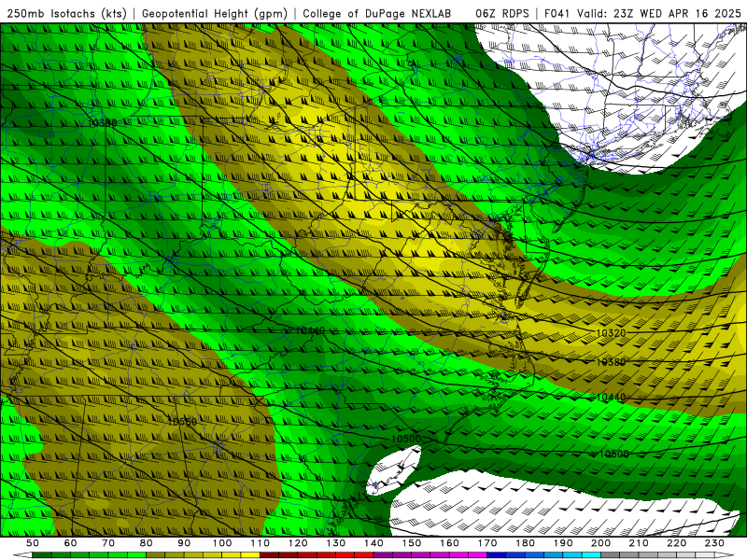Click the darkest green swatch starting the color bar
This screenshot has width=747, height=560.
click(x=42, y=553)
